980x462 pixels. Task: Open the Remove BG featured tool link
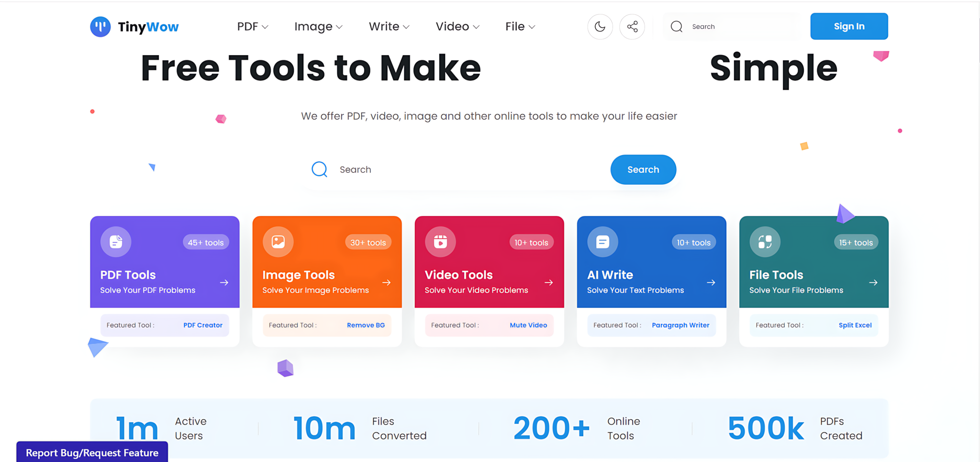366,325
